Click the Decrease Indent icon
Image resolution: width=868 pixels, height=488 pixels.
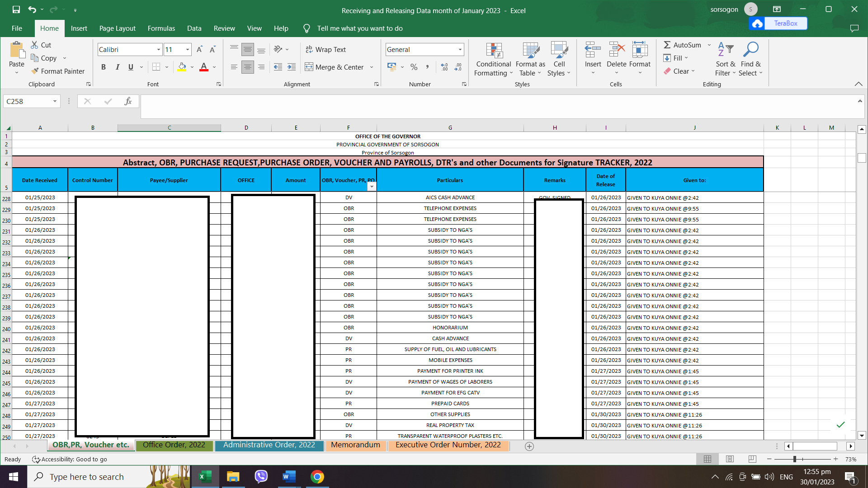tap(278, 67)
